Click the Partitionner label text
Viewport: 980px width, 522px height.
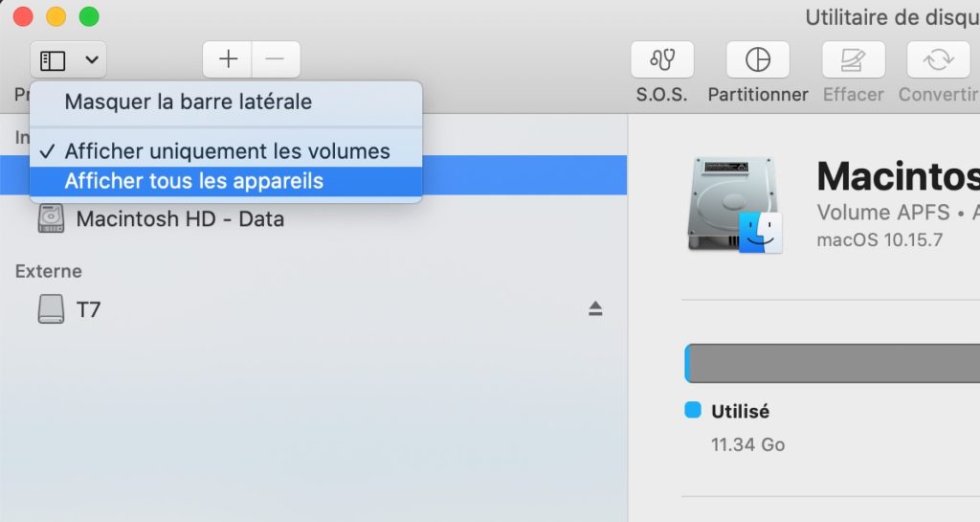click(x=758, y=95)
